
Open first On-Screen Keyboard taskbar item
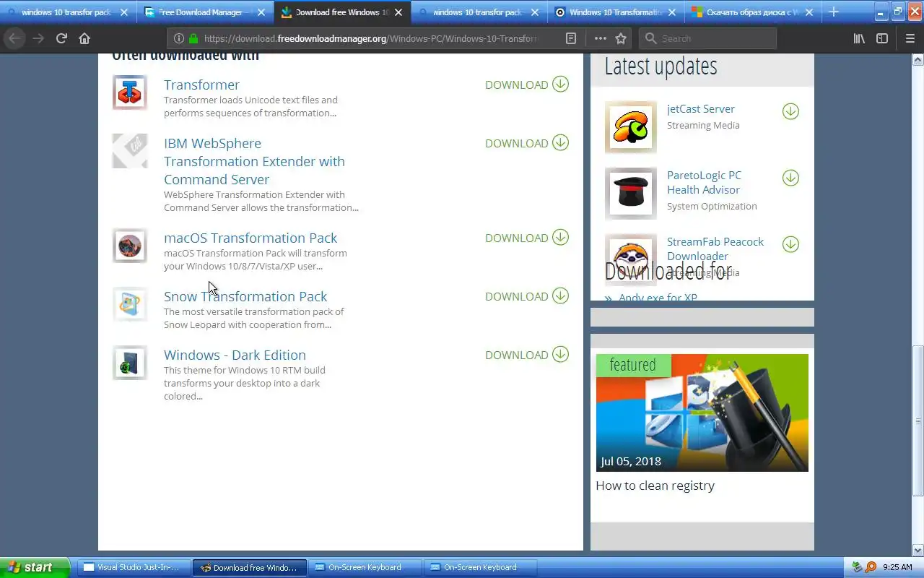pos(365,567)
